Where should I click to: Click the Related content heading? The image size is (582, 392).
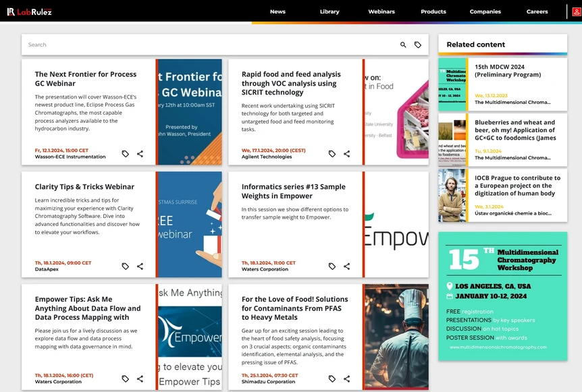(x=476, y=45)
